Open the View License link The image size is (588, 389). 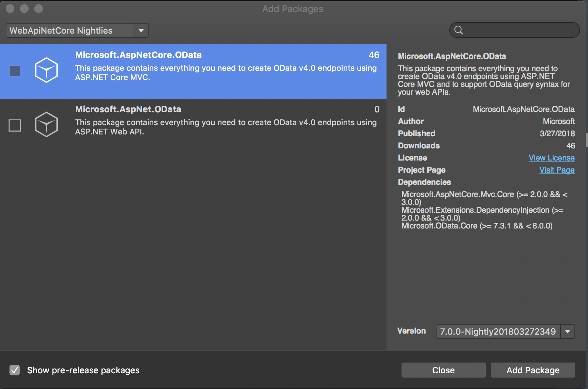552,158
